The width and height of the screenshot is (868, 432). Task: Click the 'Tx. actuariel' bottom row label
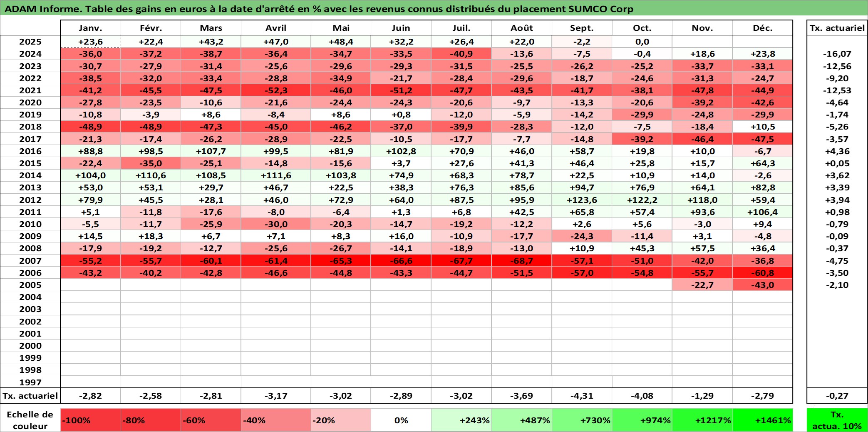click(x=30, y=396)
